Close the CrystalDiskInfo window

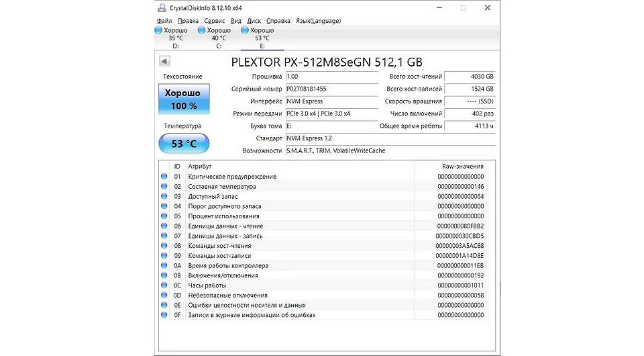(488, 8)
